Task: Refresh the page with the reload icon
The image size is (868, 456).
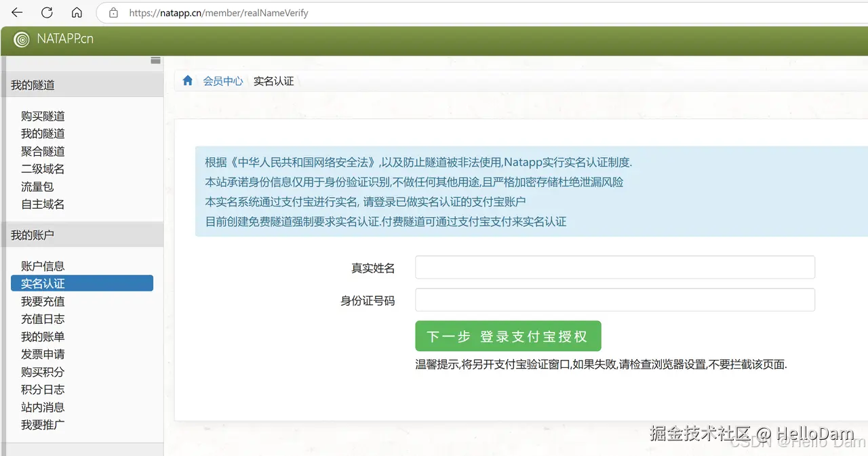Action: 46,12
